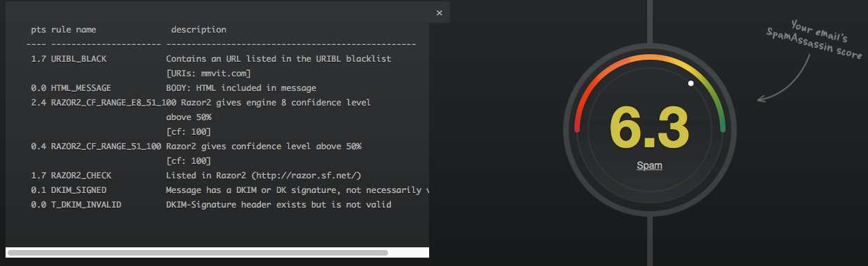
Task: Click 'Razor2 gives engine 8 confidence level' text
Action: point(276,103)
